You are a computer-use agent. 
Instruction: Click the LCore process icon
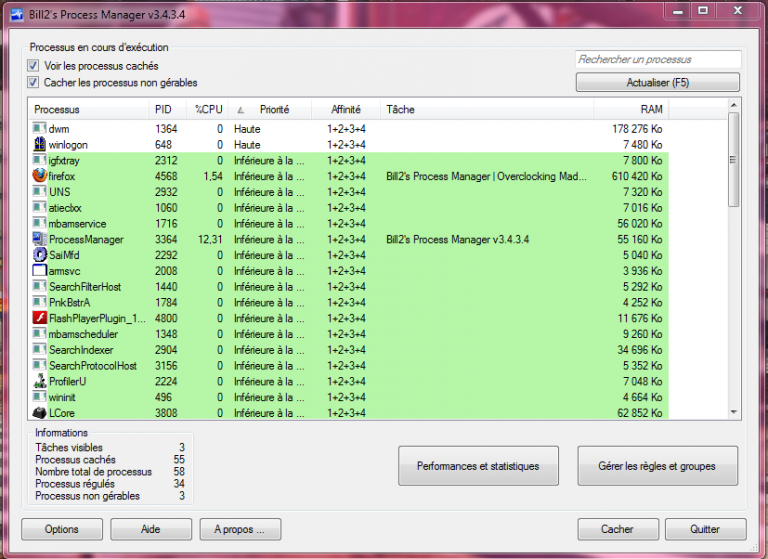(x=39, y=413)
